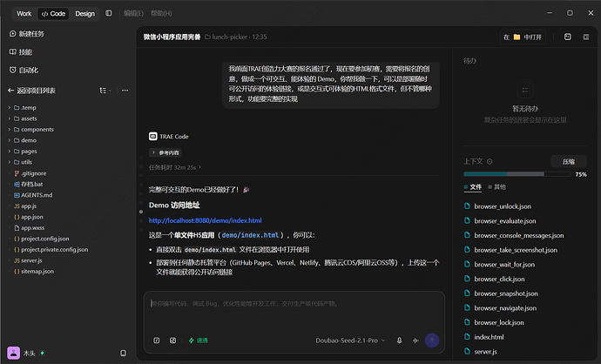Switch to the Design mode tab
The image size is (601, 364).
point(84,14)
